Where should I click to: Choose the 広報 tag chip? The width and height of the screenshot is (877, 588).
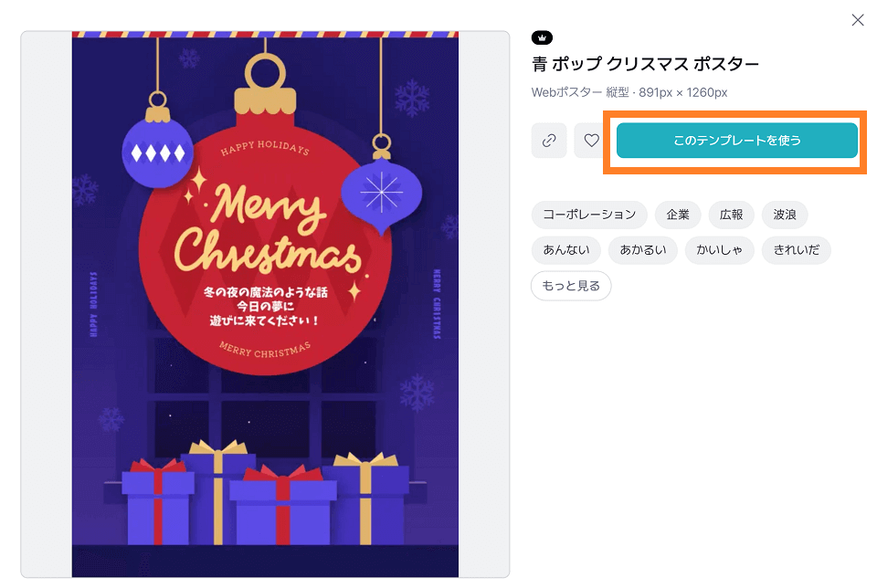click(x=731, y=215)
